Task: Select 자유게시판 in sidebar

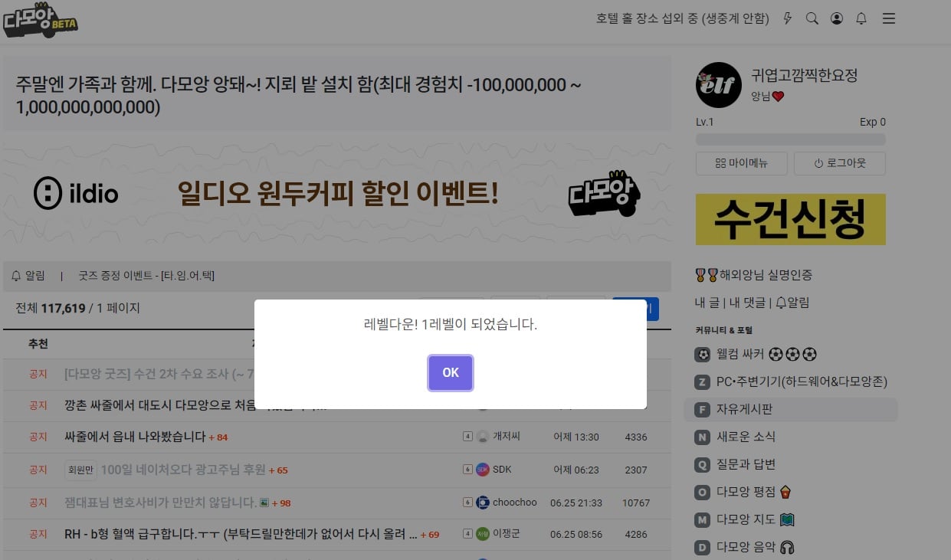Action: [x=790, y=409]
